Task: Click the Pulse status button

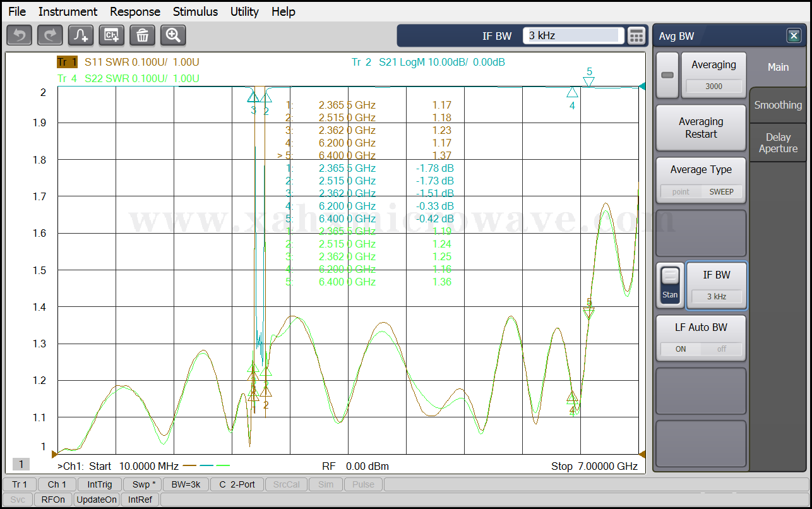Action: [x=363, y=484]
